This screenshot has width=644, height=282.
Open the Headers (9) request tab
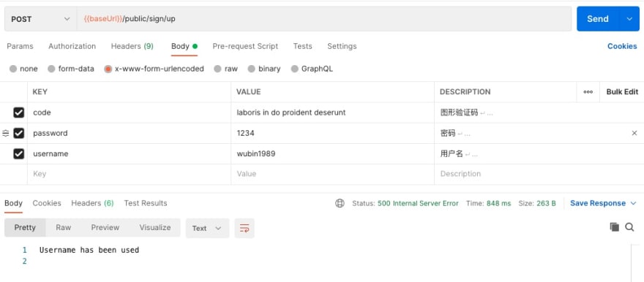pyautogui.click(x=132, y=46)
